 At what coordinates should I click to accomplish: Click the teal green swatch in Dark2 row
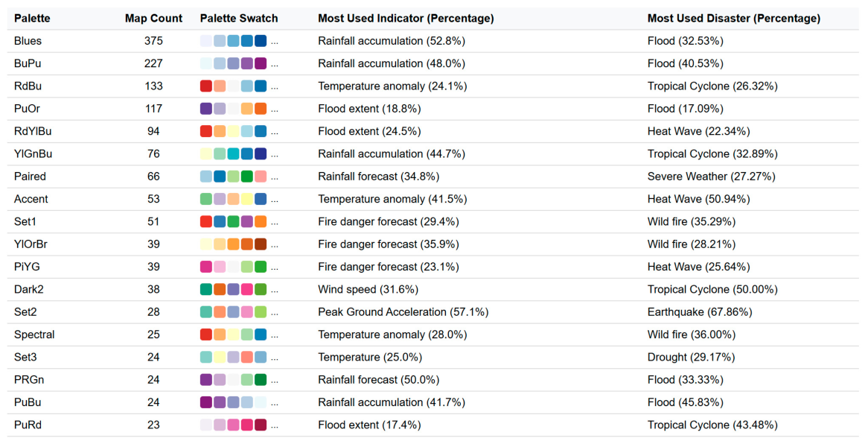click(206, 289)
